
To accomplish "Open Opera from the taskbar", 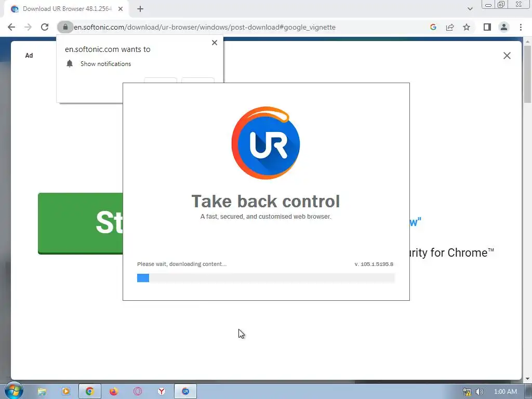I will pyautogui.click(x=137, y=392).
